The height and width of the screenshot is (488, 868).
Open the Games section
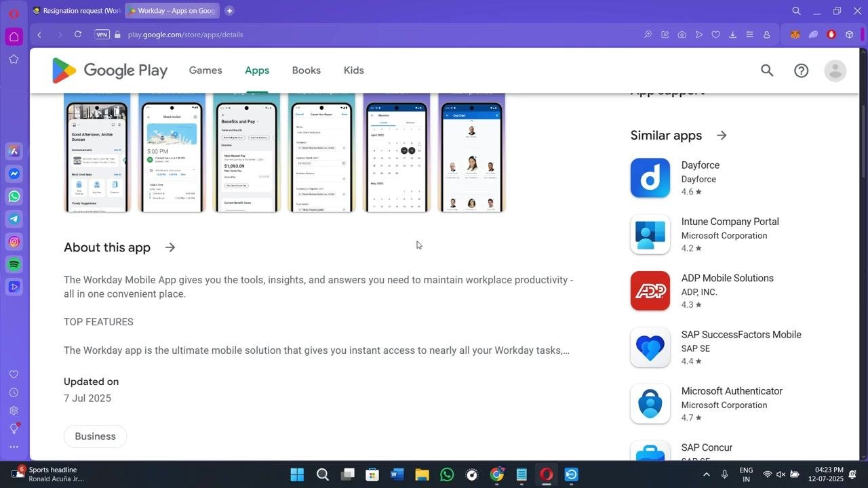coord(205,70)
